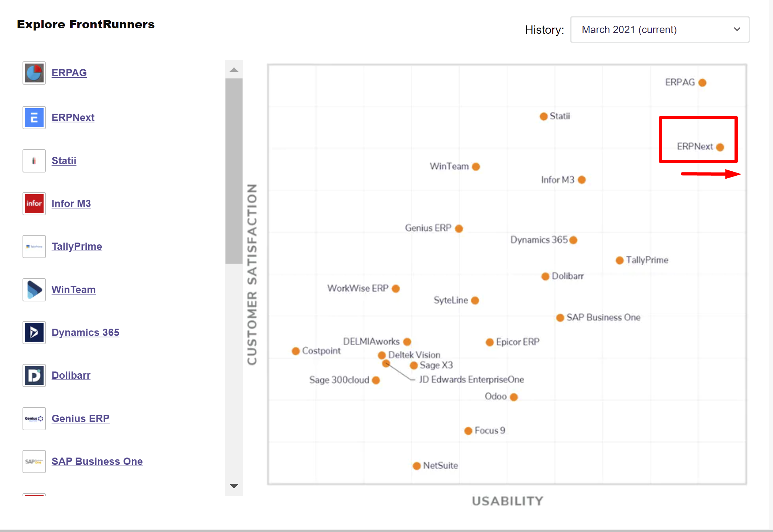
Task: Select the NetSuite data point on the chart
Action: pyautogui.click(x=416, y=466)
